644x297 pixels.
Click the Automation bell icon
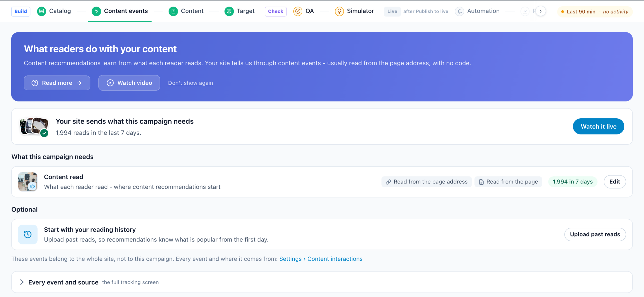pos(460,11)
